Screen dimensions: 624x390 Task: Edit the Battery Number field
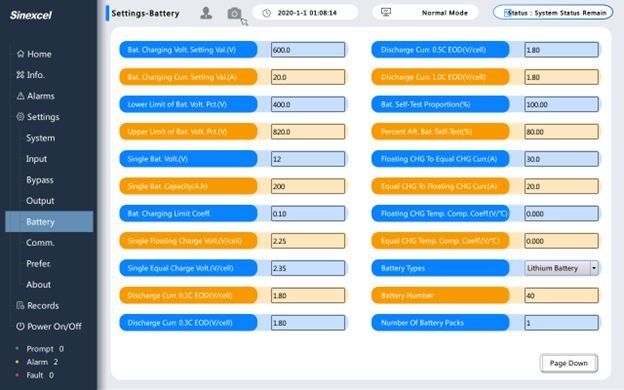tap(561, 295)
